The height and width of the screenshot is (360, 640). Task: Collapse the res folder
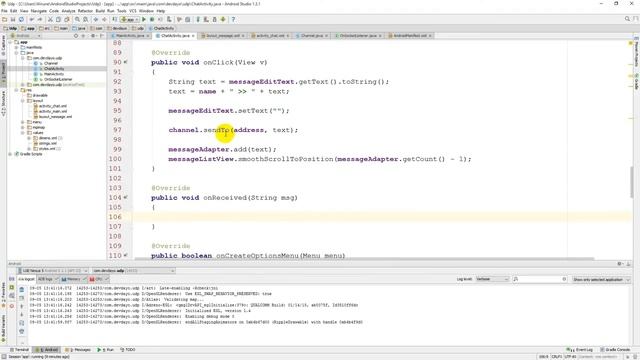pyautogui.click(x=17, y=90)
